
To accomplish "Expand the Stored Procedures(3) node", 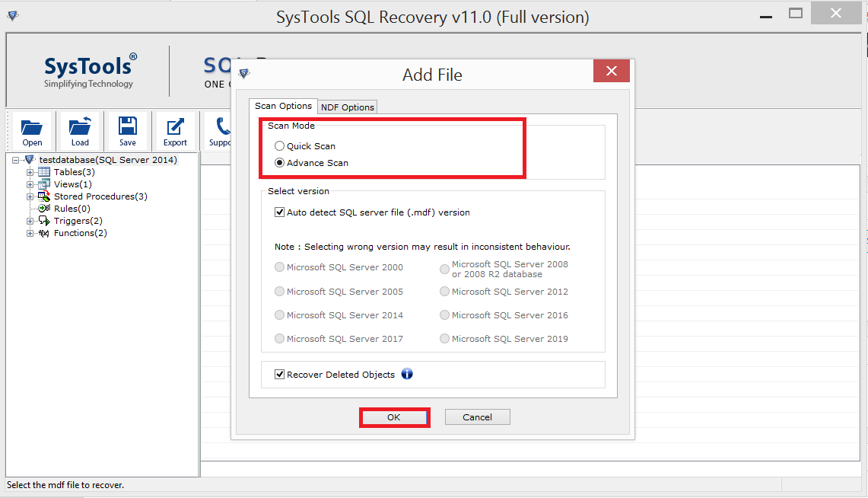I will [x=30, y=196].
